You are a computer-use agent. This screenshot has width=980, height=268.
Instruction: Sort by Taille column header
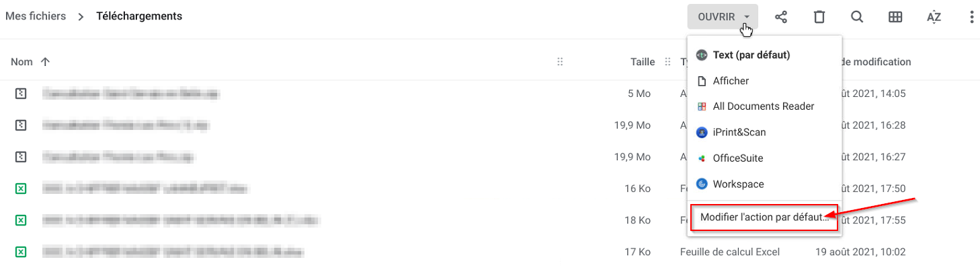tap(643, 62)
